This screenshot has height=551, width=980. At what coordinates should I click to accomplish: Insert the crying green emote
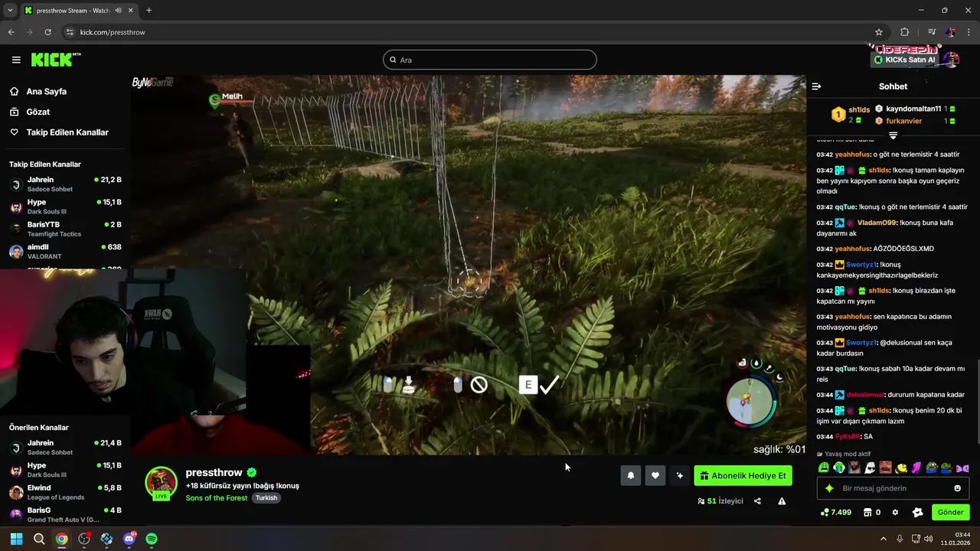click(824, 468)
